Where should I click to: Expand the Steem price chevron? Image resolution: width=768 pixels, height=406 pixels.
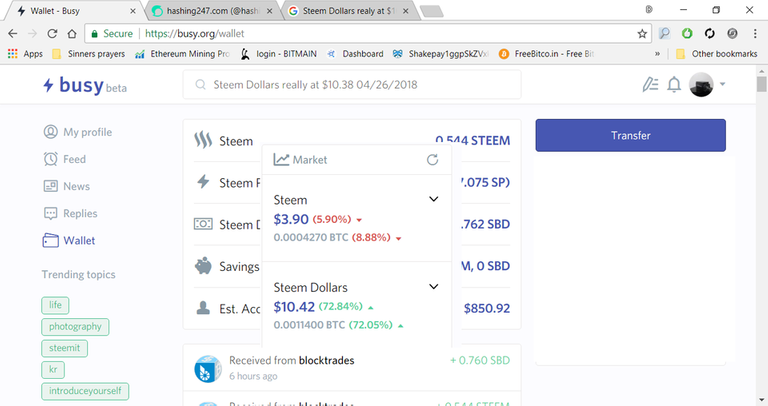[x=433, y=199]
